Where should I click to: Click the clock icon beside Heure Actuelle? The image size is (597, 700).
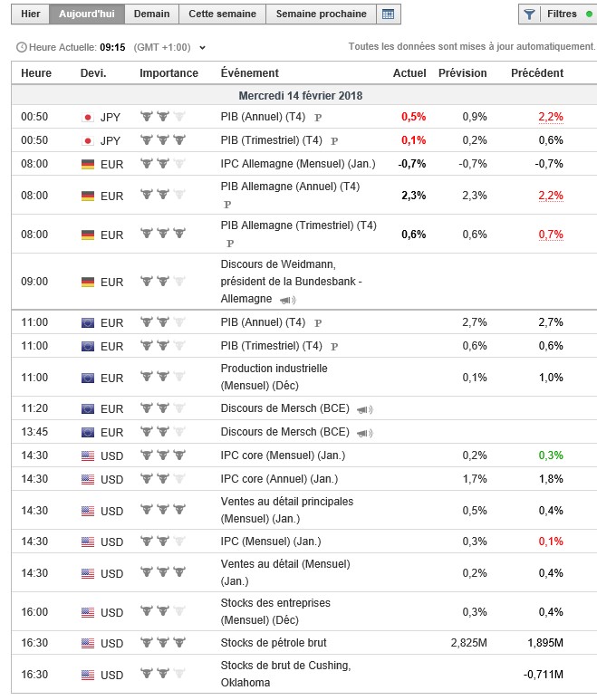22,47
